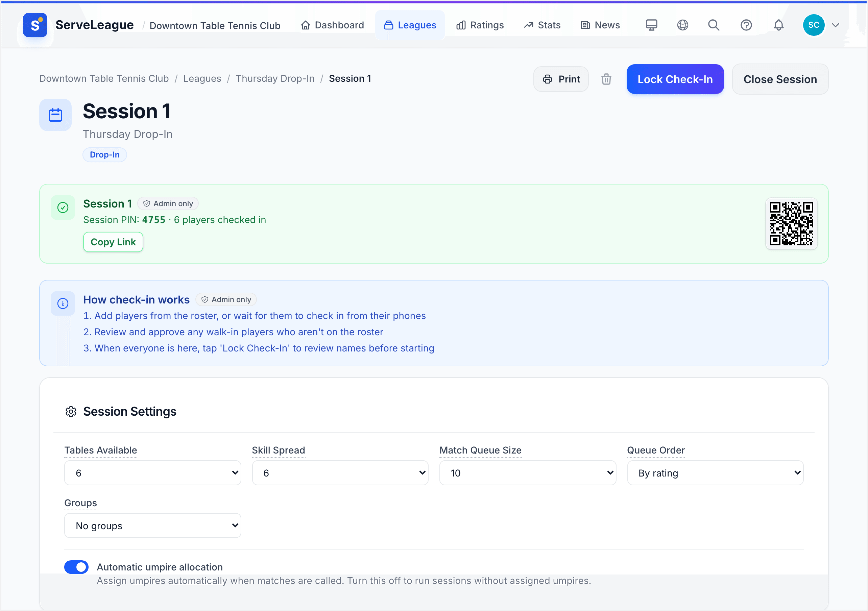Click the Print button
The width and height of the screenshot is (868, 611).
(x=561, y=79)
